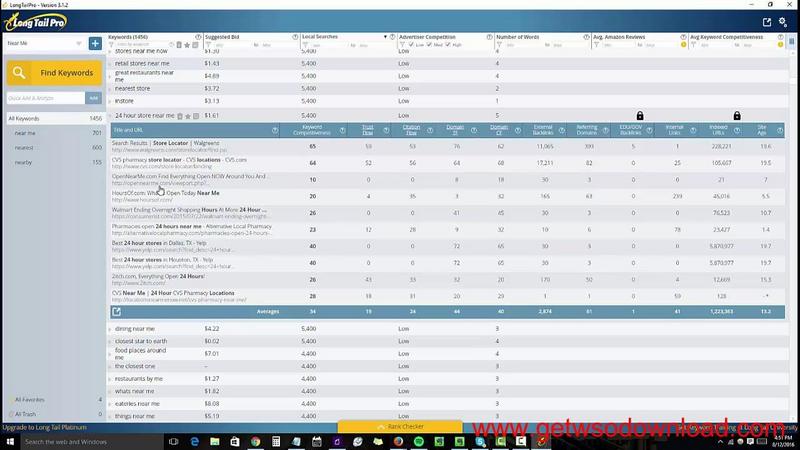Click help icon on Number of Words header
Screen dimensions: 800x450
[x=586, y=37]
